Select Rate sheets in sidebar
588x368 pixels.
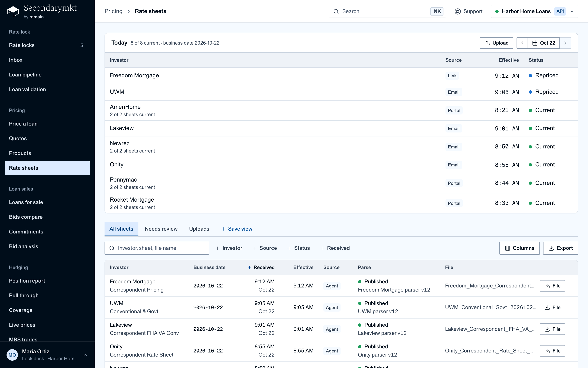click(47, 168)
